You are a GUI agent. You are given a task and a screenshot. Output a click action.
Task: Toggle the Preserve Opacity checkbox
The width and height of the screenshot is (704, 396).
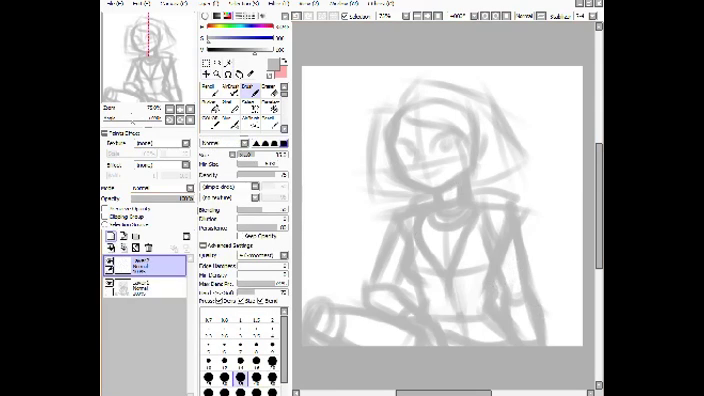tap(105, 209)
